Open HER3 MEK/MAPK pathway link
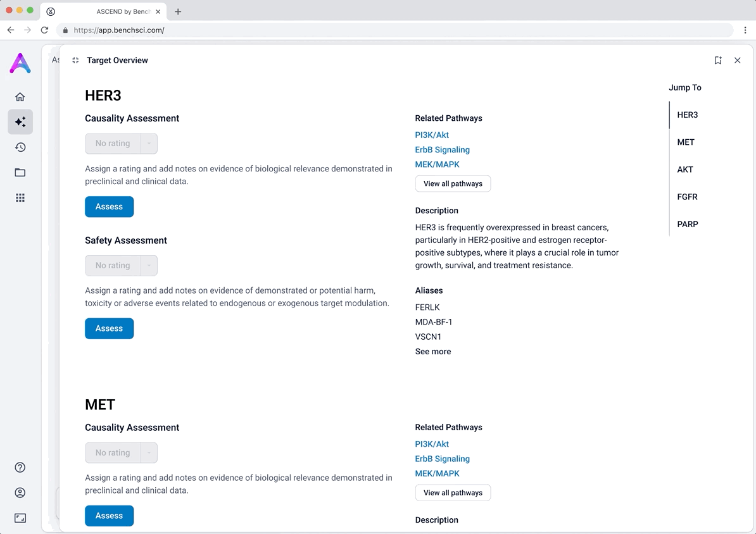The height and width of the screenshot is (534, 756). pos(438,165)
